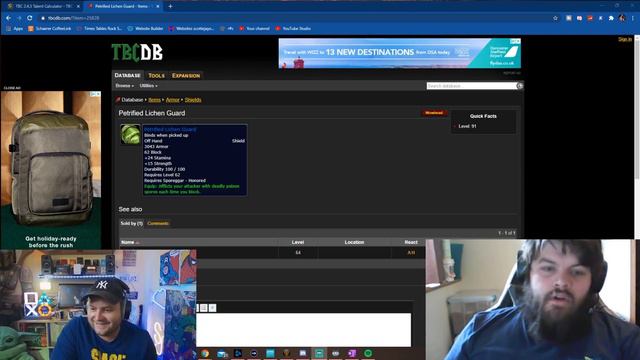Close the Petrified Lichen Guard tab
The width and height of the screenshot is (640, 360).
158,6
